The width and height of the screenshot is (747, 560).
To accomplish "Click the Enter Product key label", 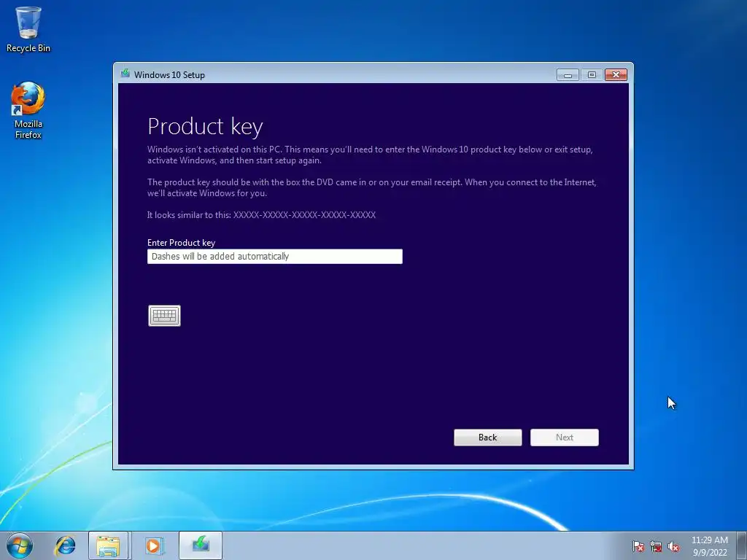I will (x=181, y=242).
